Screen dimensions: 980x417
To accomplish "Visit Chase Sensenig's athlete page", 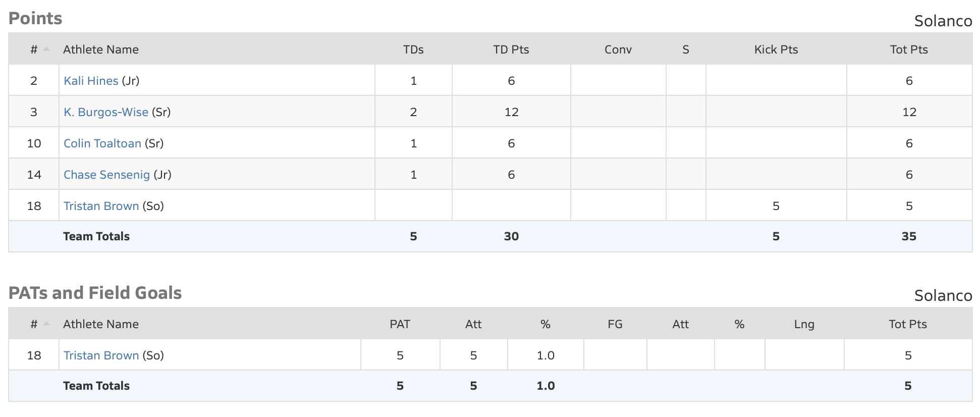I will coord(106,175).
